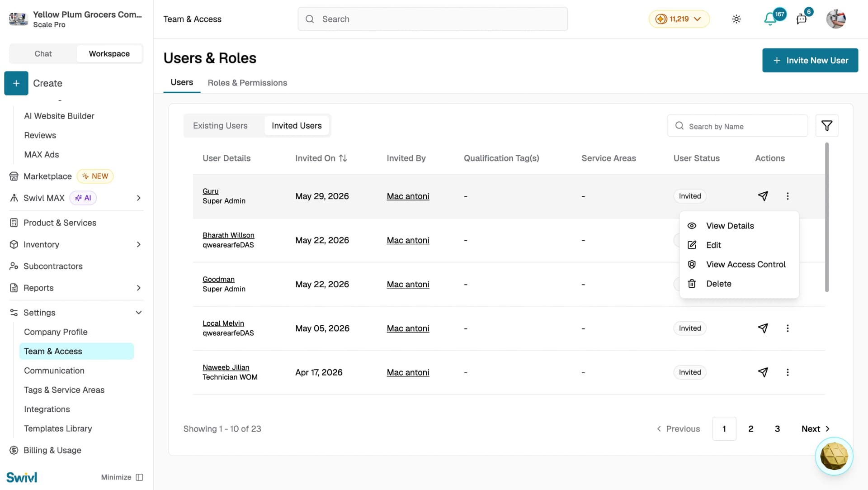Resend invite for Local Melvin
Image resolution: width=868 pixels, height=490 pixels.
763,328
